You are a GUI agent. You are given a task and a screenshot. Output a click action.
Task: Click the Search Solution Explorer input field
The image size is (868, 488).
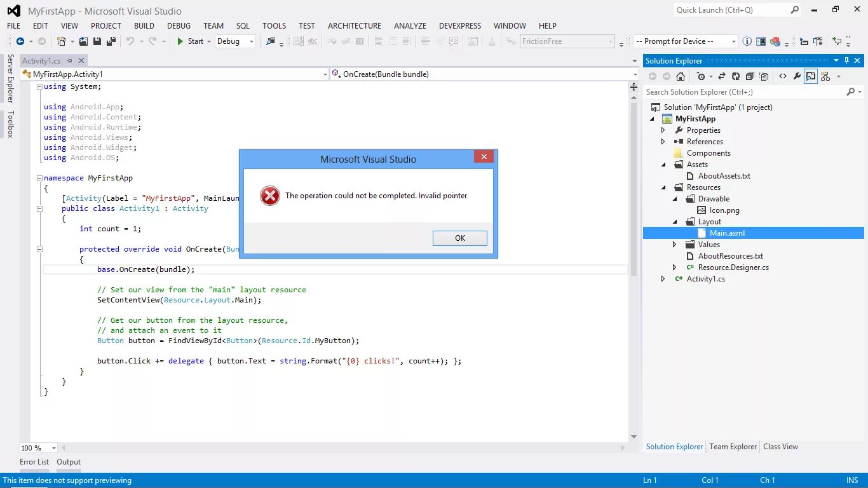(743, 92)
